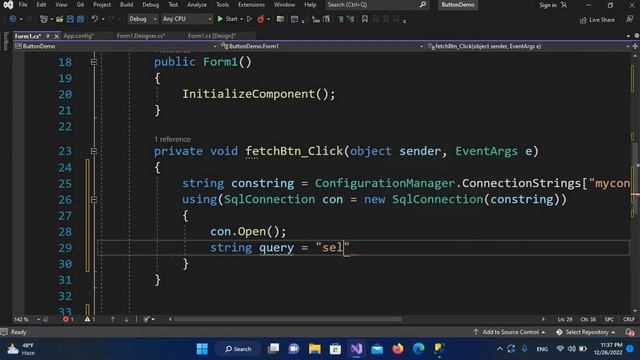Open the ButtonDemo project navigation dropdown
Viewport: 640px width, 360px height.
[x=116, y=46]
